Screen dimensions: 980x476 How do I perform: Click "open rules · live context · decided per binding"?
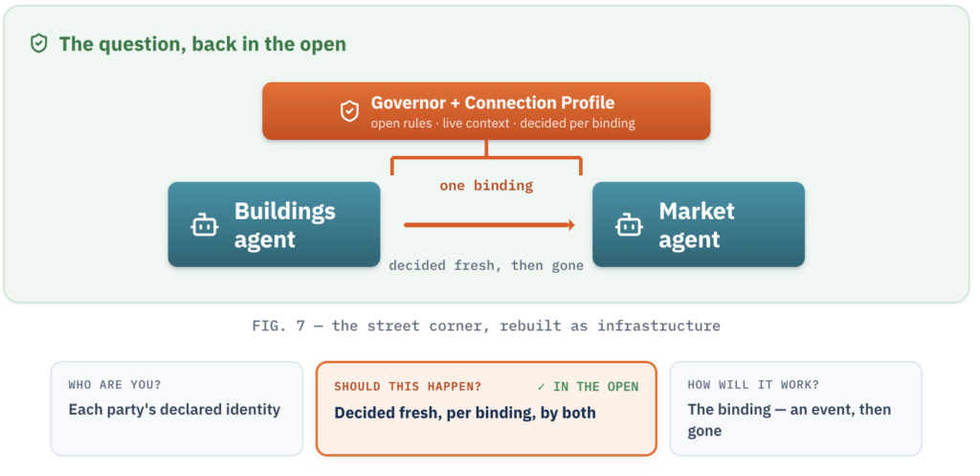503,124
